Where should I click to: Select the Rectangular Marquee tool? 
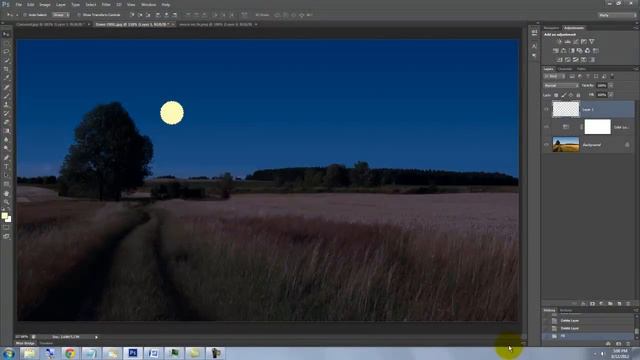6,43
